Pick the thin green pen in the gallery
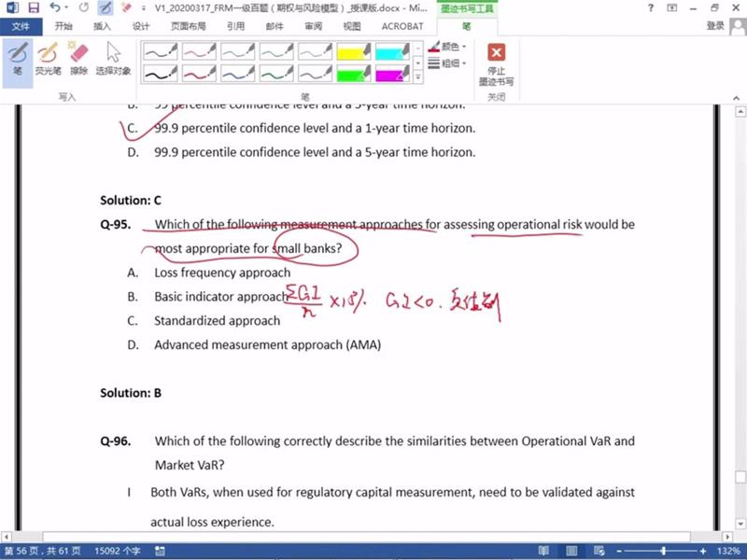Screen dimensions: 747x560 tap(276, 51)
